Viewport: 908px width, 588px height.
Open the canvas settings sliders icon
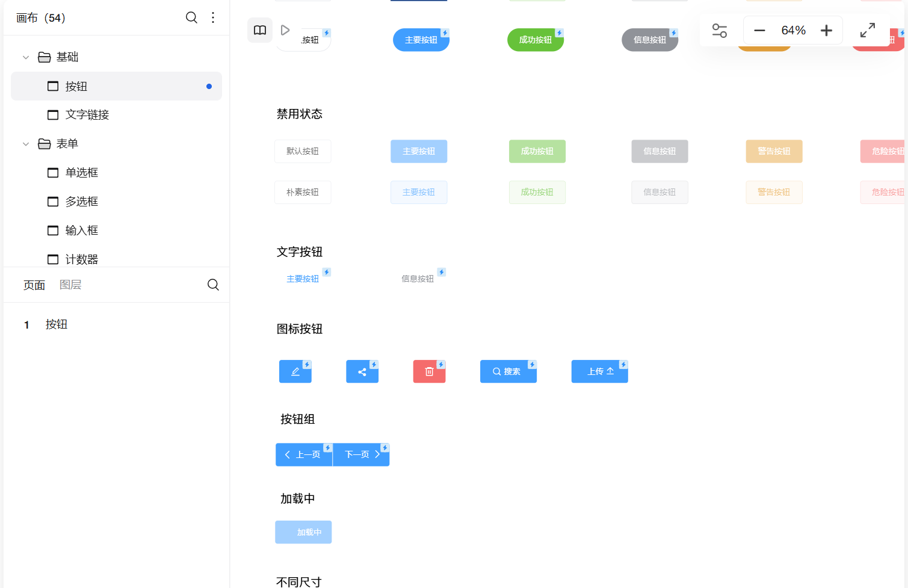tap(720, 30)
